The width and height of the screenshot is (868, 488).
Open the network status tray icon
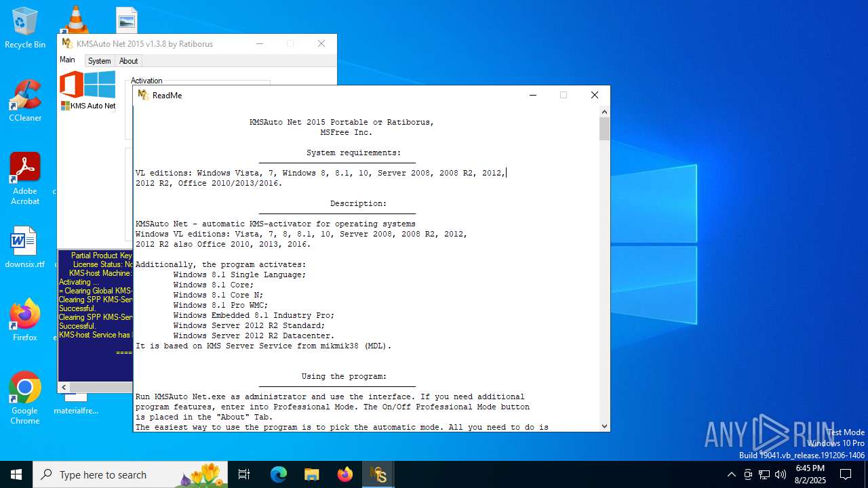[764, 474]
